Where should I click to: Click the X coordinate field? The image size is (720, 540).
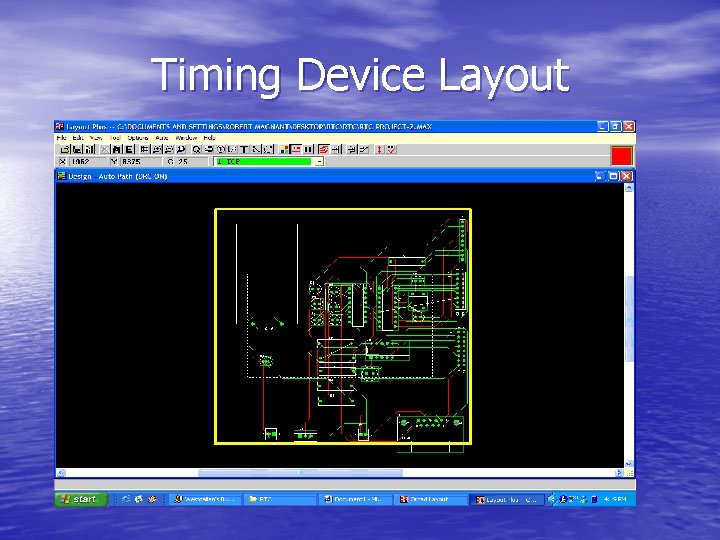coord(88,162)
